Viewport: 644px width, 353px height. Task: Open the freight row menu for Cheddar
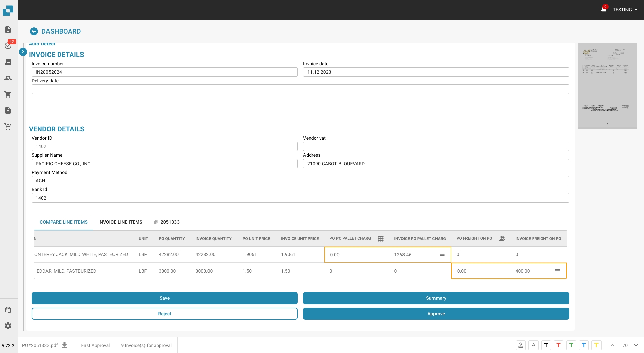(557, 271)
